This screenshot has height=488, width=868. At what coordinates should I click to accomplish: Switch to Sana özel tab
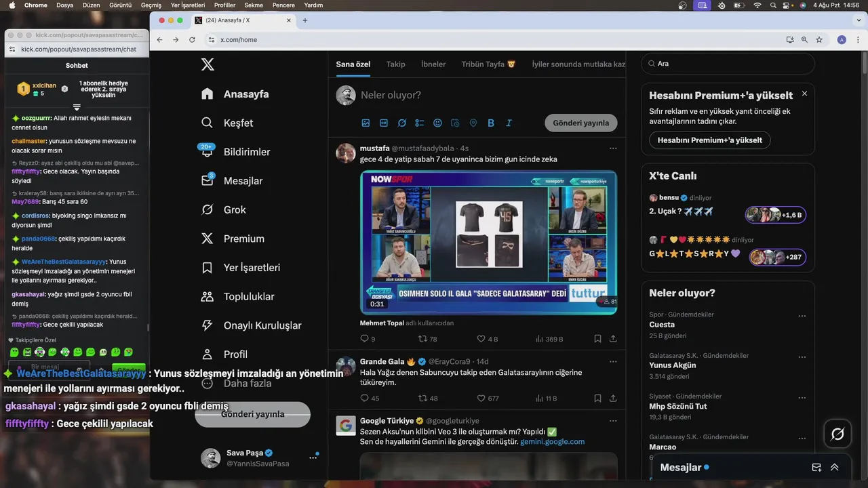coord(353,64)
